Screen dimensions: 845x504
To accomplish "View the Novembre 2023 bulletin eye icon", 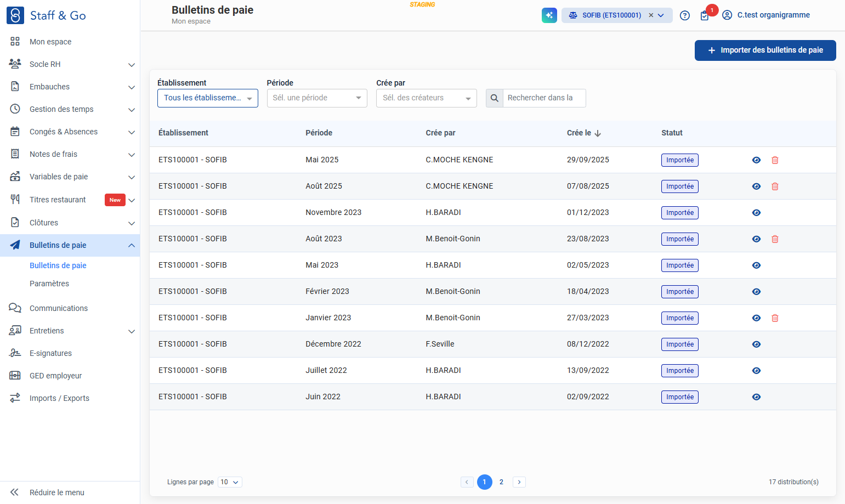I will click(x=756, y=213).
